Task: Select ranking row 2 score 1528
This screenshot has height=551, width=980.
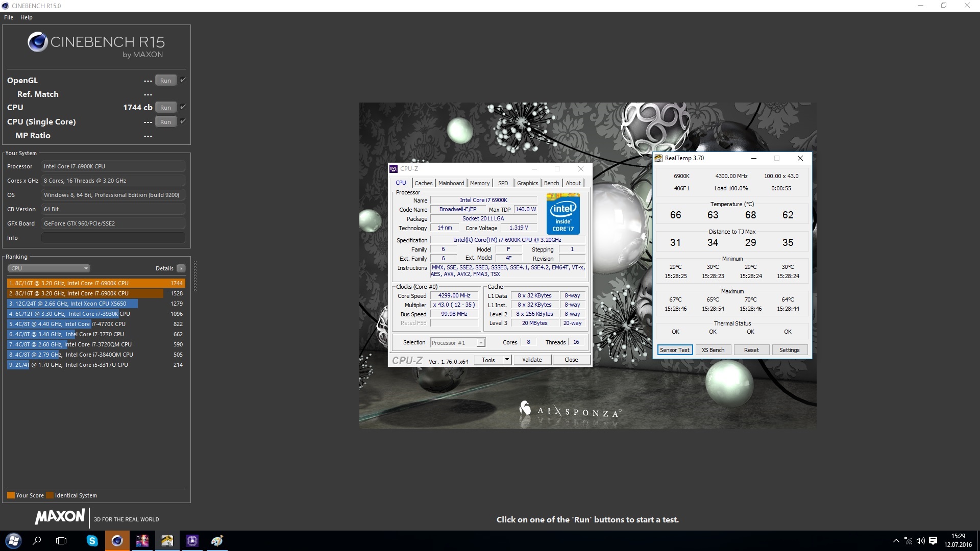Action: 95,293
